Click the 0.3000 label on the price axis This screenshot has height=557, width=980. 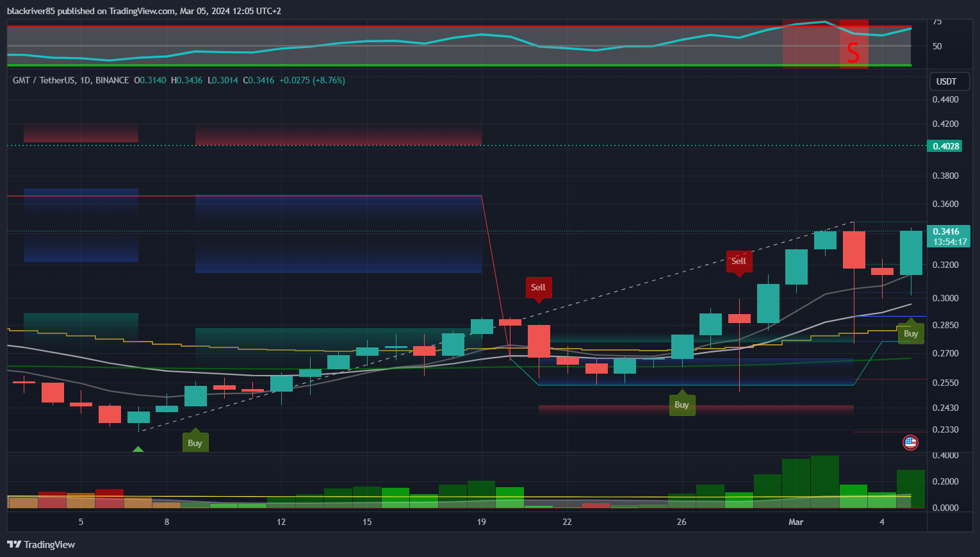coord(945,298)
